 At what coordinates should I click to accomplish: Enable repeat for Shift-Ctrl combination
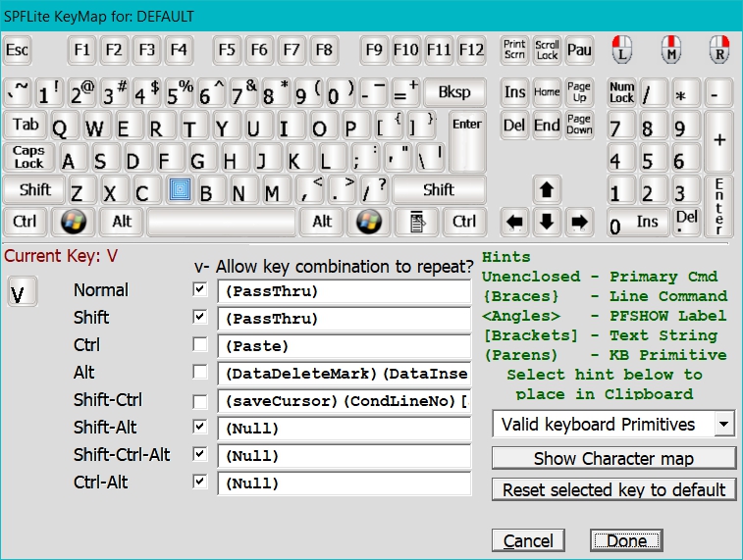pos(200,401)
